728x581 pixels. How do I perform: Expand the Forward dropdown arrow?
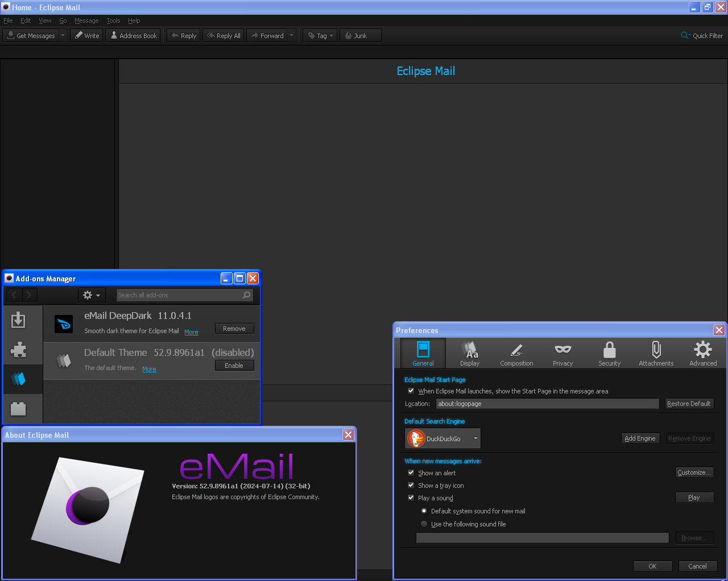(x=292, y=35)
